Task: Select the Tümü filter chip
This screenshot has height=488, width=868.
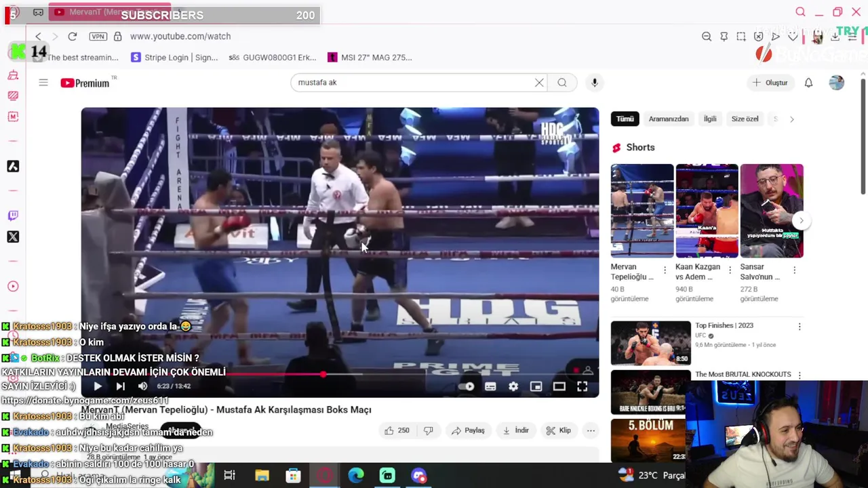Action: (x=625, y=119)
